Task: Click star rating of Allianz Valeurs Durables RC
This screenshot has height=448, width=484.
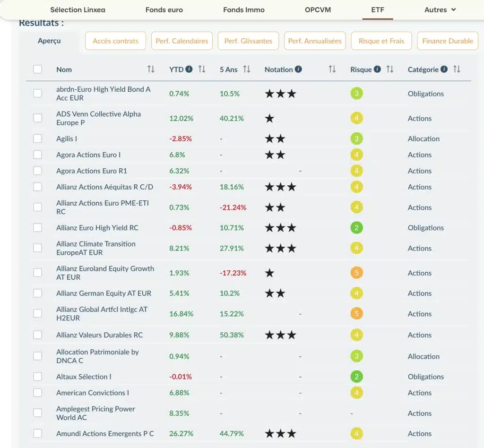Action: pyautogui.click(x=281, y=335)
